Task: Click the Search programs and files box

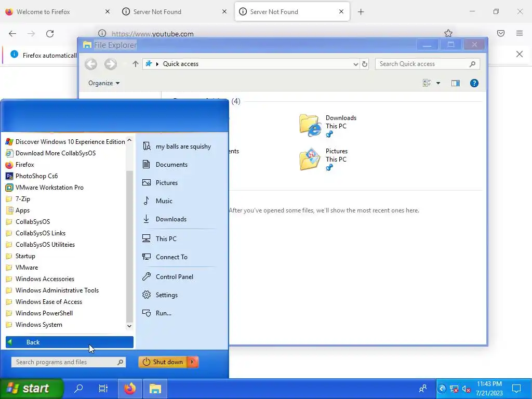Action: 69,362
